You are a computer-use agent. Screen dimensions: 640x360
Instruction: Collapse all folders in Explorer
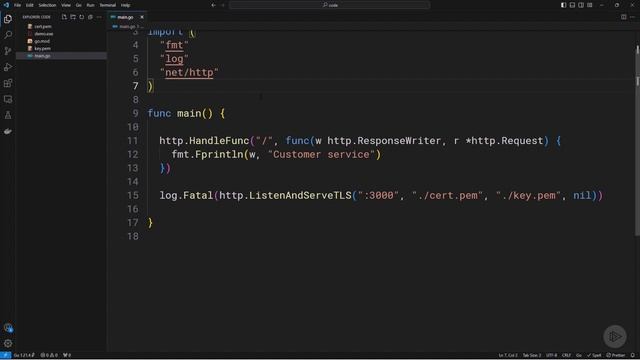pyautogui.click(x=90, y=17)
